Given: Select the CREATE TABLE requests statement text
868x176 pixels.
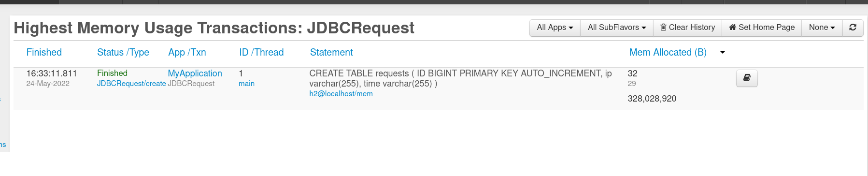Looking at the screenshot, I should tap(460, 78).
